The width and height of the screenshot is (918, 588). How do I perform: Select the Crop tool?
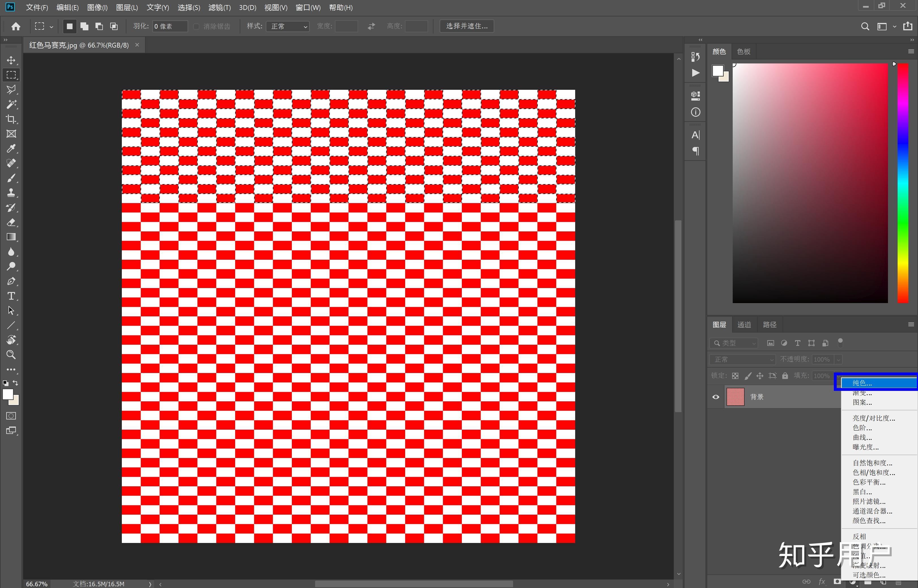pos(11,119)
